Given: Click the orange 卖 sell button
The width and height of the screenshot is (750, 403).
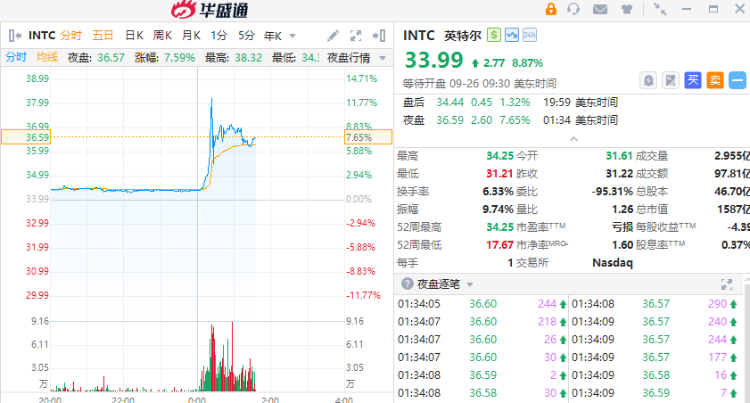Looking at the screenshot, I should (715, 80).
